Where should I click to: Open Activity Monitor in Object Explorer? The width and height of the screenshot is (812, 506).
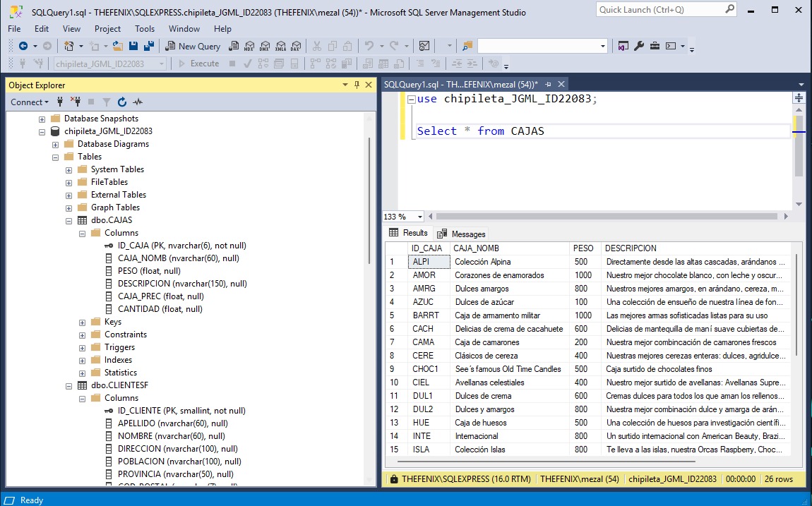click(x=138, y=102)
